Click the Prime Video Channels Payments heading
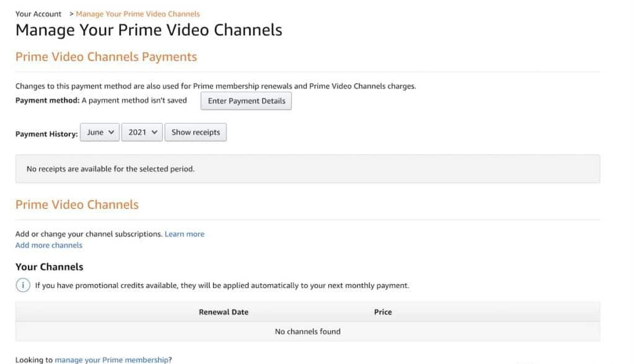 pos(106,57)
